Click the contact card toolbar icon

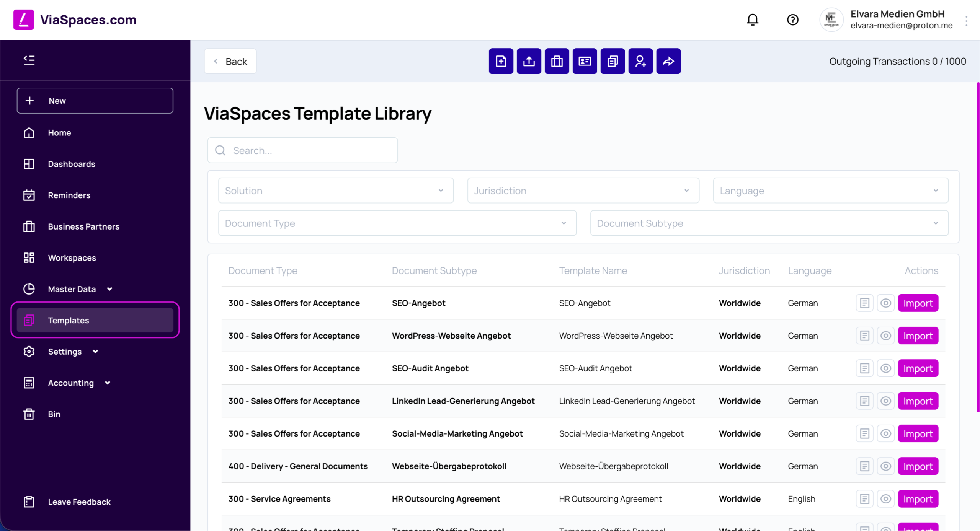(x=585, y=61)
